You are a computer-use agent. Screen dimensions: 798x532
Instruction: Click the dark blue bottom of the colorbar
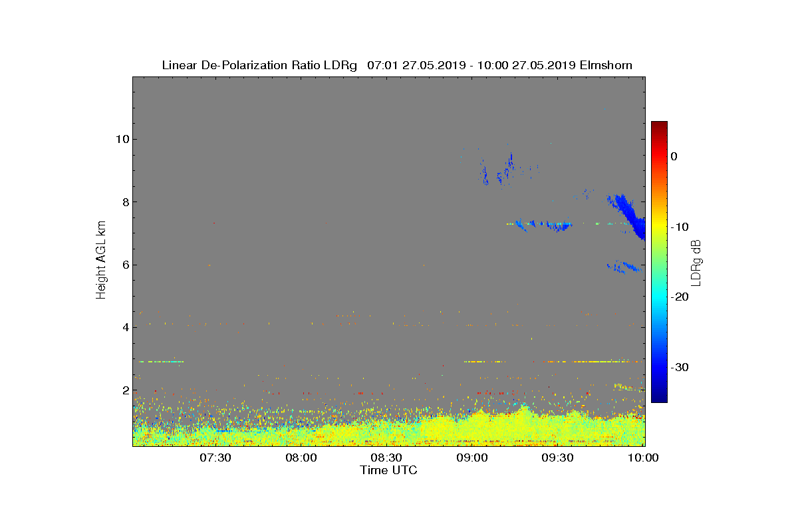coord(659,397)
